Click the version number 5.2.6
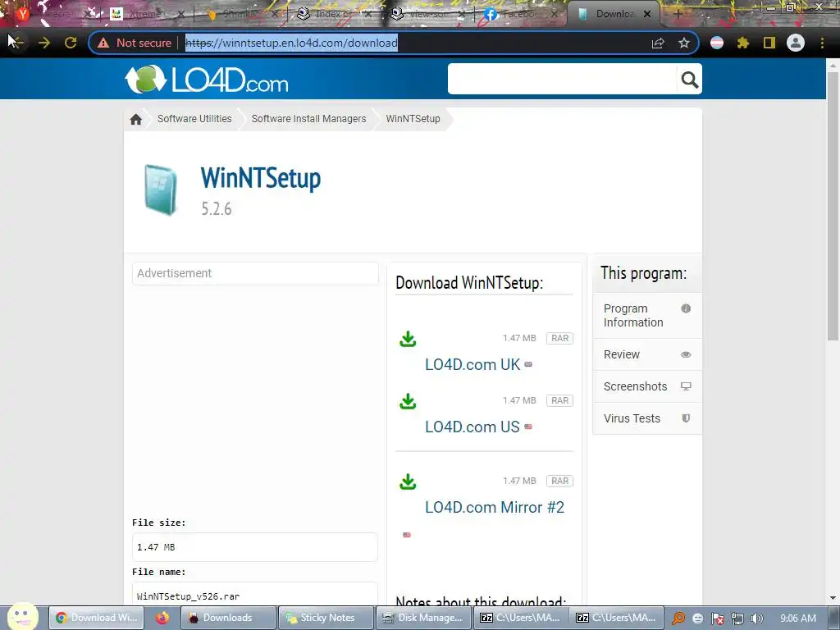 pos(217,208)
